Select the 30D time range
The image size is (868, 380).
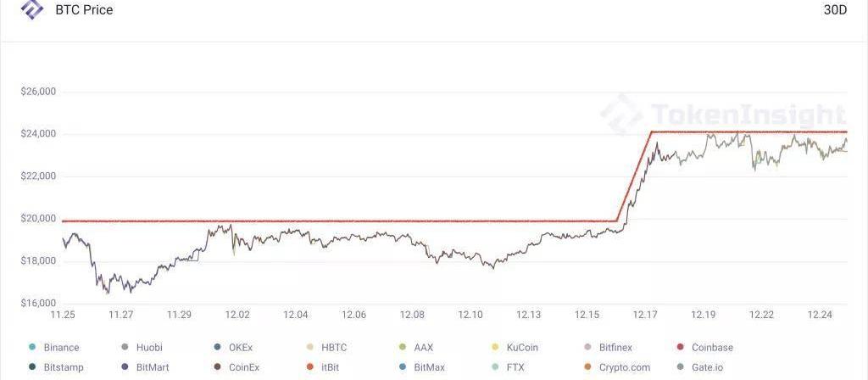click(x=835, y=10)
